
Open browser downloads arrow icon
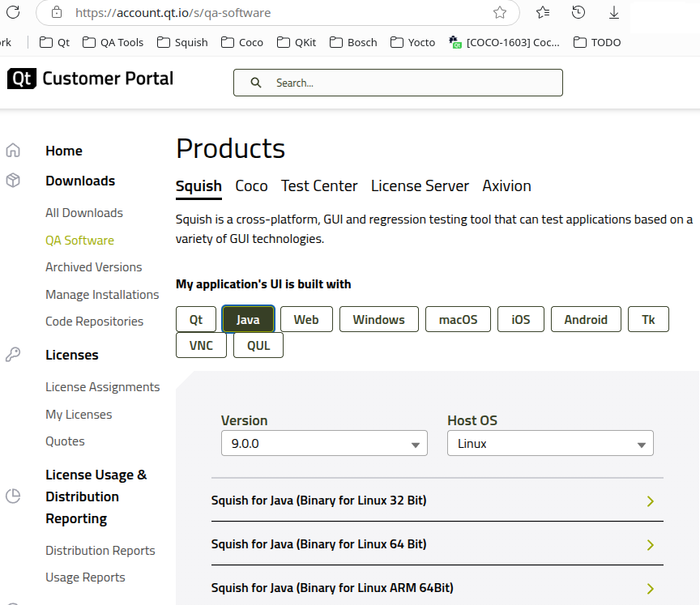tap(614, 13)
